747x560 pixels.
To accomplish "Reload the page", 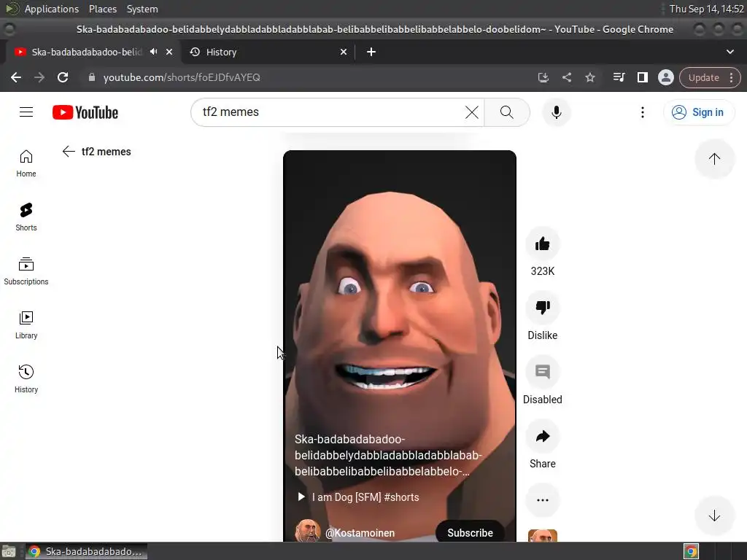I will (x=63, y=77).
